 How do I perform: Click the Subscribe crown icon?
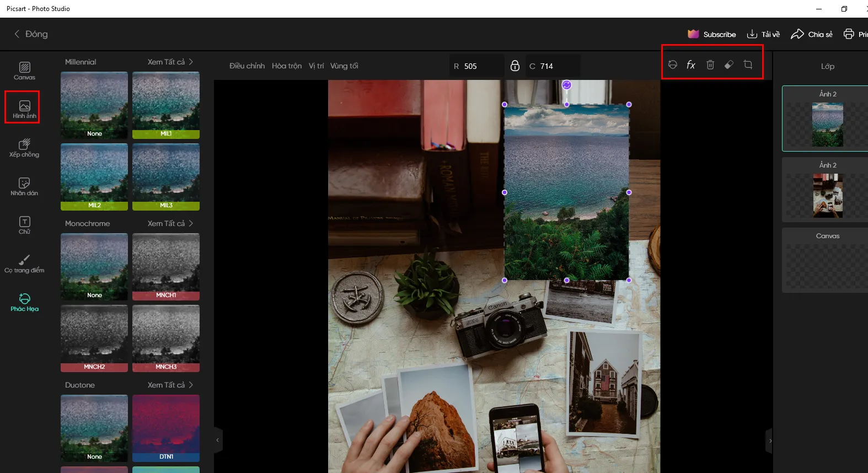(x=693, y=34)
